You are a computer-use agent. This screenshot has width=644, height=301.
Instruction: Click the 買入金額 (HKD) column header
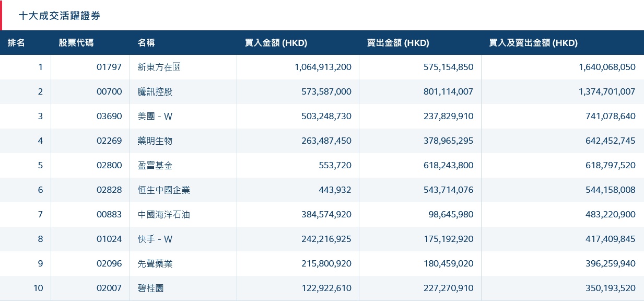click(x=276, y=43)
